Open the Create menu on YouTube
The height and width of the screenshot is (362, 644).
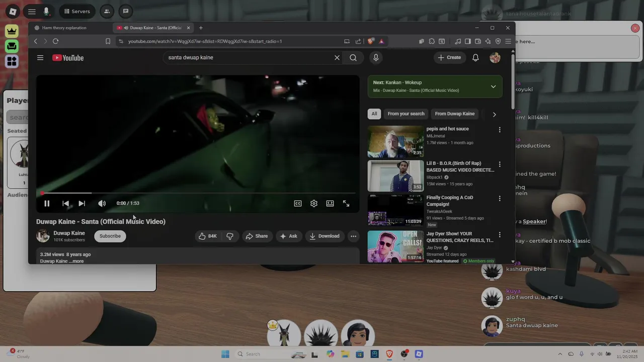point(449,57)
